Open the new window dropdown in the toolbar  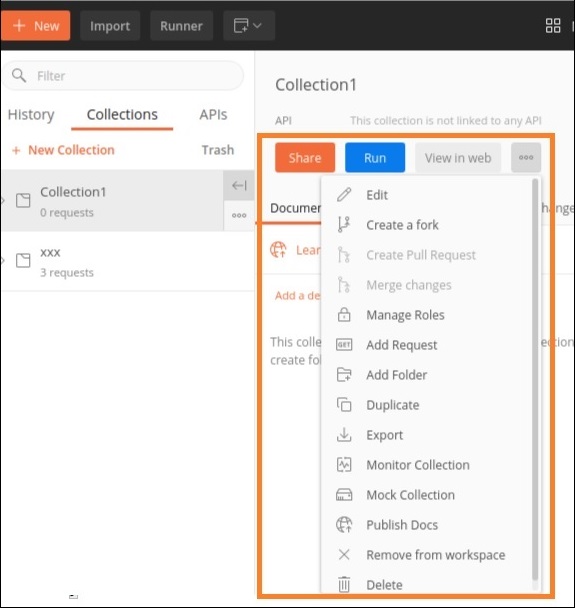[249, 26]
